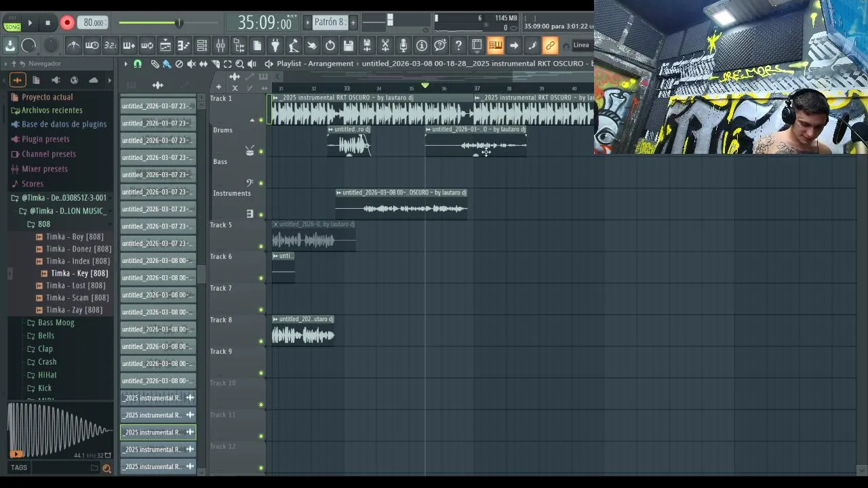Image resolution: width=868 pixels, height=488 pixels.
Task: Click the TAGS button in browser
Action: pos(19,468)
